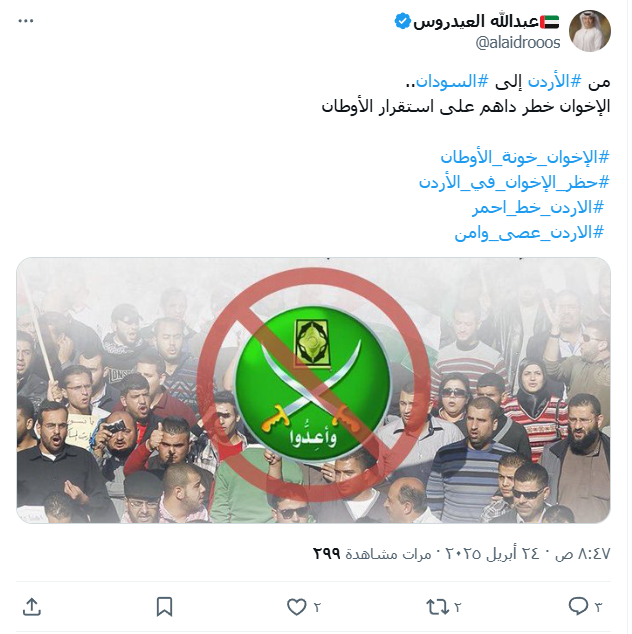
Task: Click the share upload icon
Action: [32, 607]
